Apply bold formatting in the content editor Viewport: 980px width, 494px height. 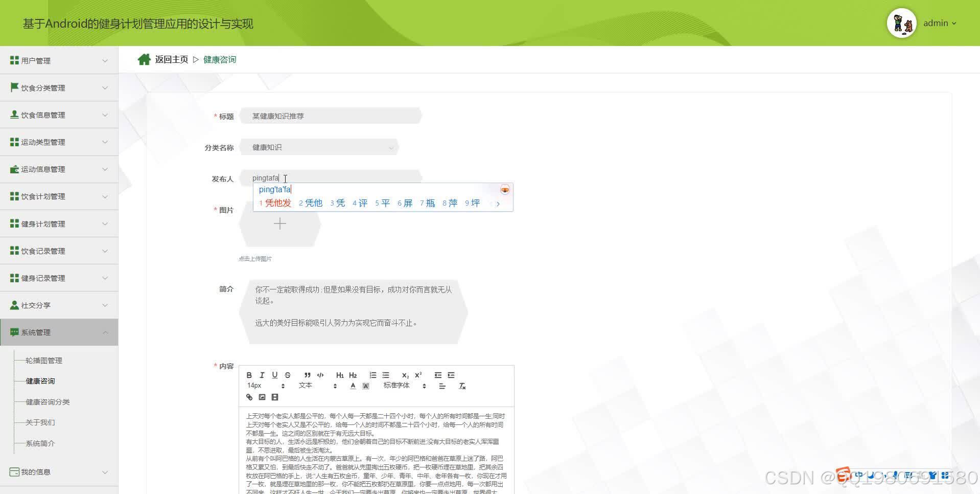pos(250,375)
